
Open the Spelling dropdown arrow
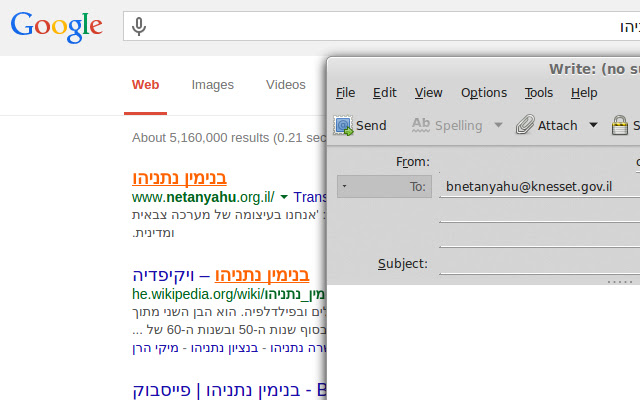(498, 125)
